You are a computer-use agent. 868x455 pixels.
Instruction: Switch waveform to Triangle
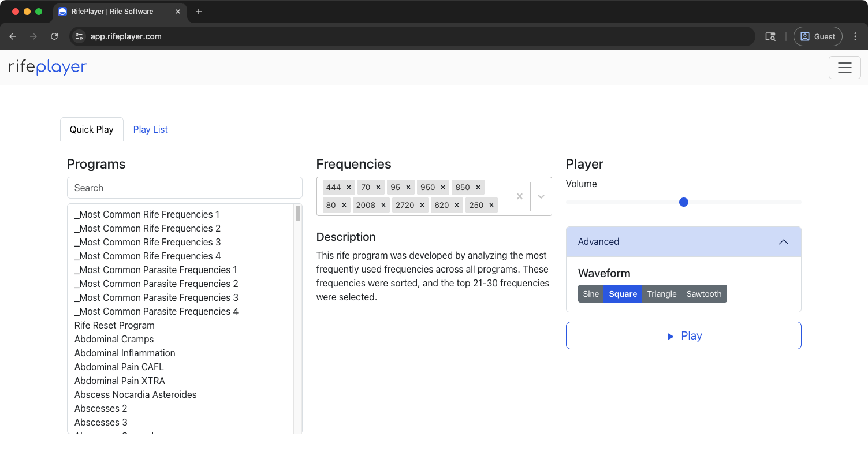tap(662, 293)
